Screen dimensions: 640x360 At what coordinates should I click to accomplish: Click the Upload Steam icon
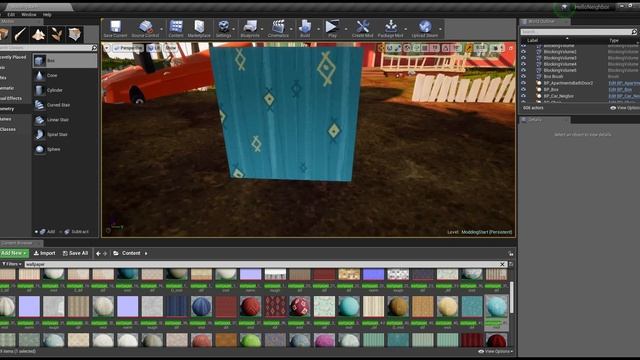(424, 29)
